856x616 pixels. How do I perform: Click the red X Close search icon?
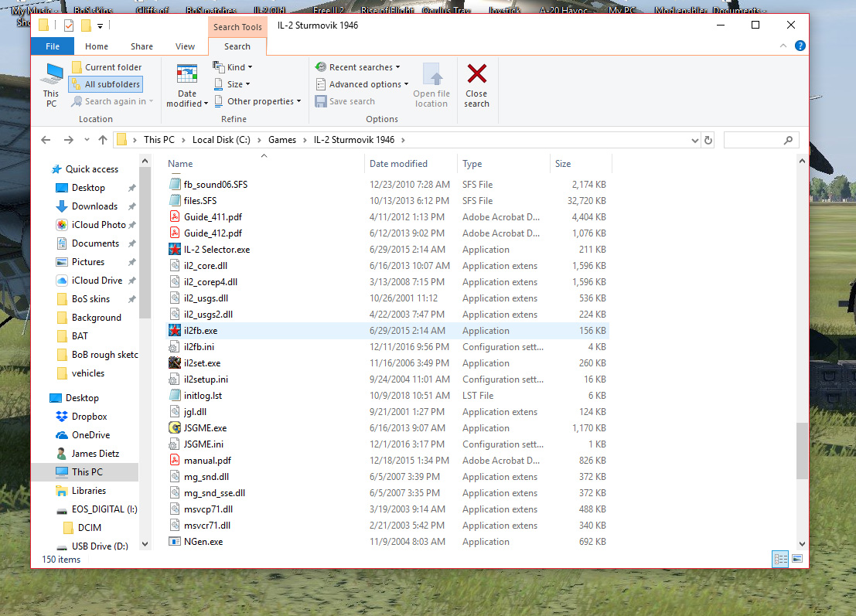tap(476, 74)
